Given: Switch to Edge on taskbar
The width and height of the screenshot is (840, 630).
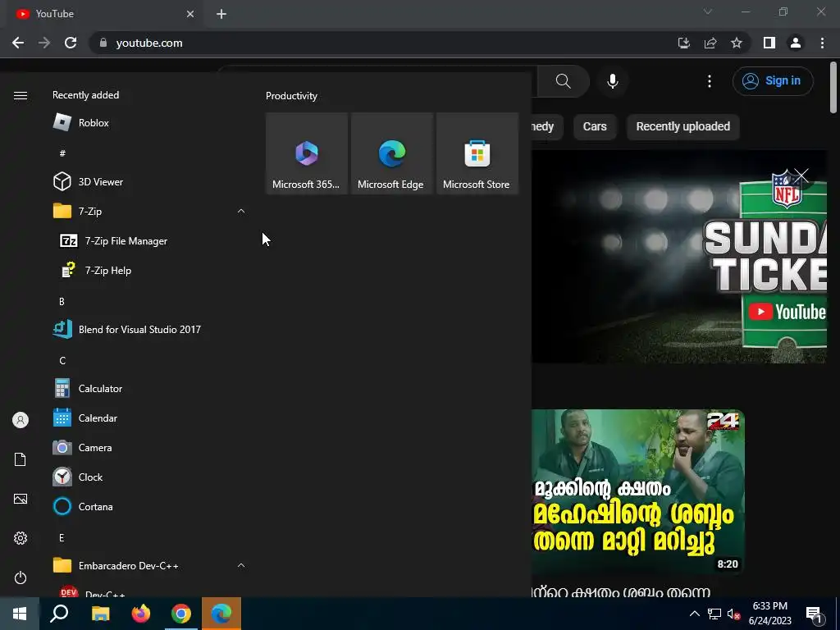Looking at the screenshot, I should 221,614.
